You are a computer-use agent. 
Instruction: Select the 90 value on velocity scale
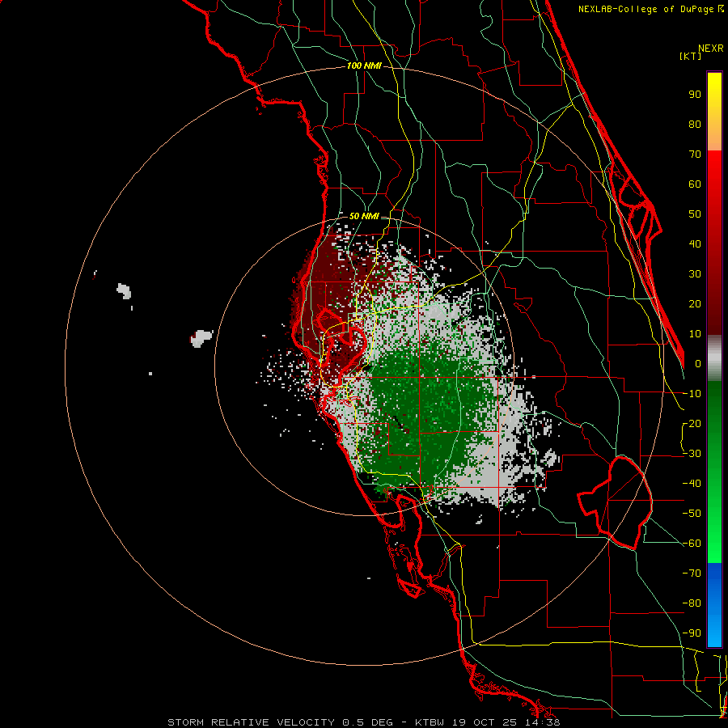(695, 95)
